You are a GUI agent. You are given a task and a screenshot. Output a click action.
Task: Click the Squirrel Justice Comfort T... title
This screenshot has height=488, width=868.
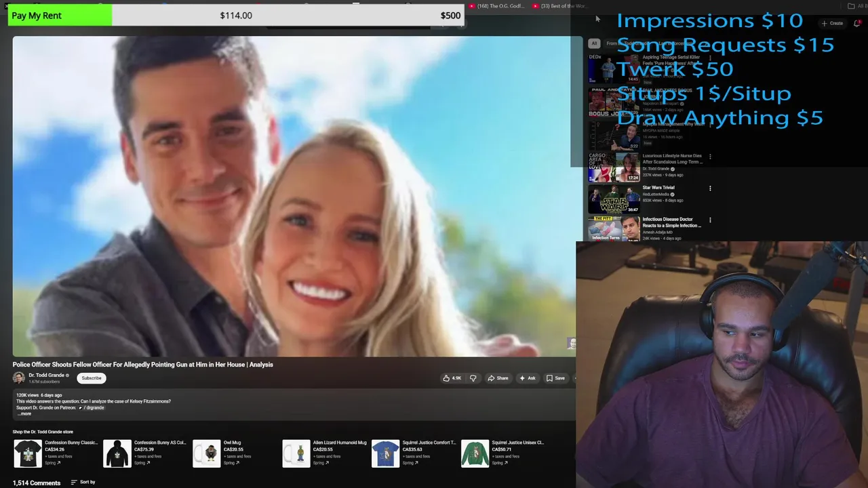coord(429,443)
